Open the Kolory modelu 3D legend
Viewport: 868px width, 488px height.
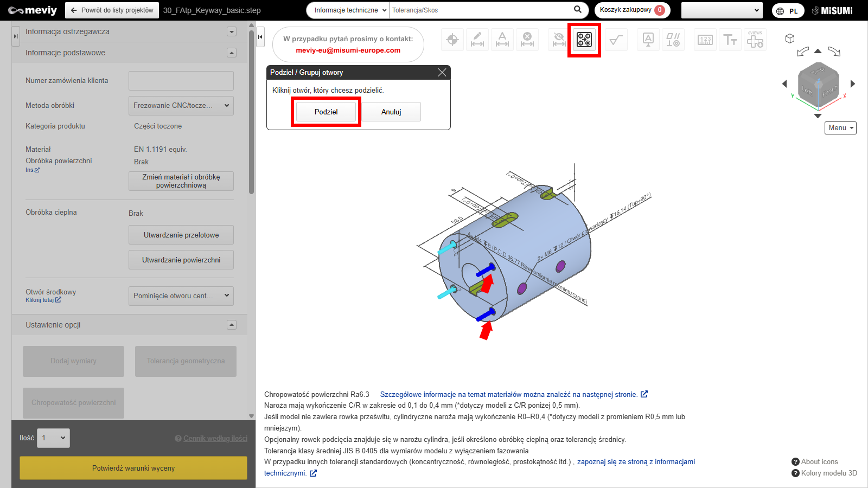pos(825,473)
